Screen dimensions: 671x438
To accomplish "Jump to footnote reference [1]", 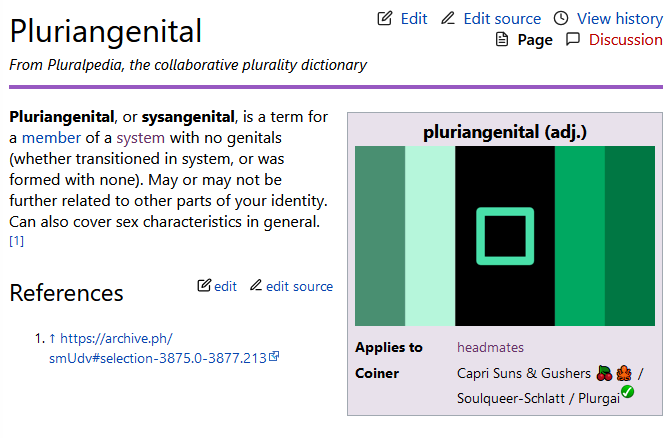I will click(16, 241).
